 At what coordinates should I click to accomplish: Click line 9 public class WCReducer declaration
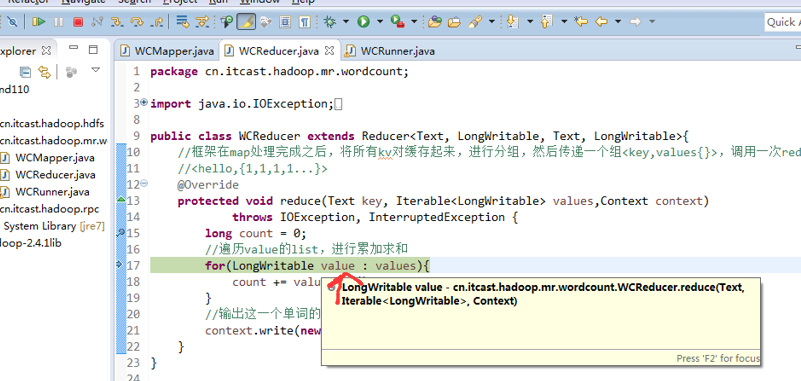(420, 136)
